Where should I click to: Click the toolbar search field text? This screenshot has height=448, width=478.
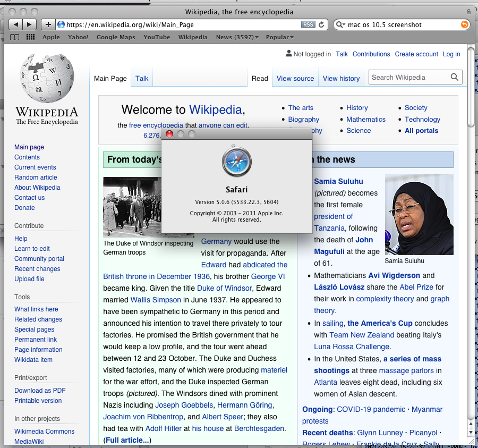pyautogui.click(x=385, y=24)
